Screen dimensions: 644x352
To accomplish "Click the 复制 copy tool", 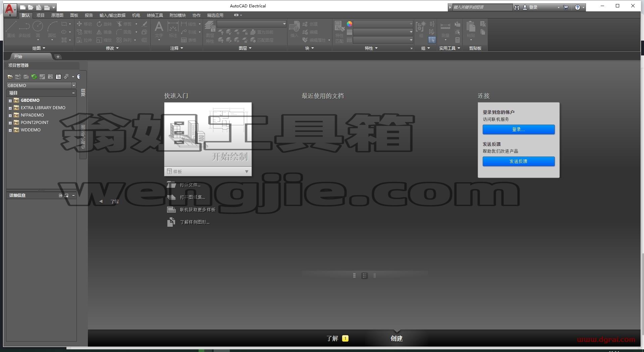I will pos(84,32).
